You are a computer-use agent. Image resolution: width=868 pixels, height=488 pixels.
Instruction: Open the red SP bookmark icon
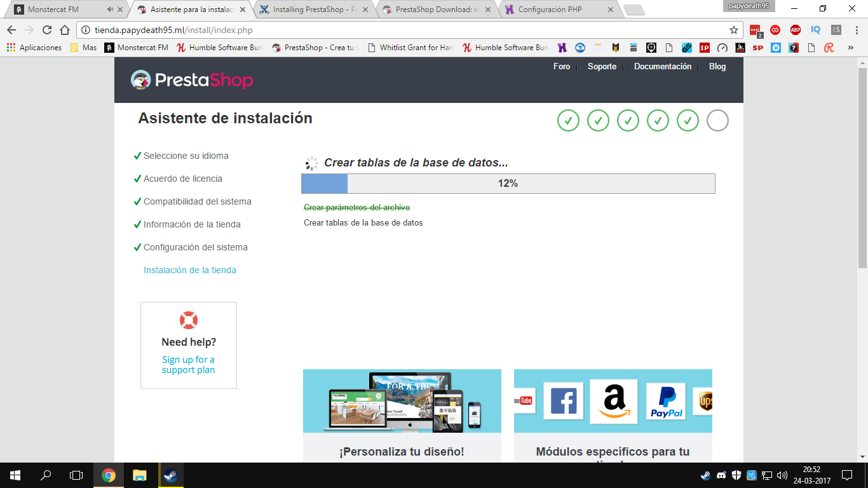758,48
